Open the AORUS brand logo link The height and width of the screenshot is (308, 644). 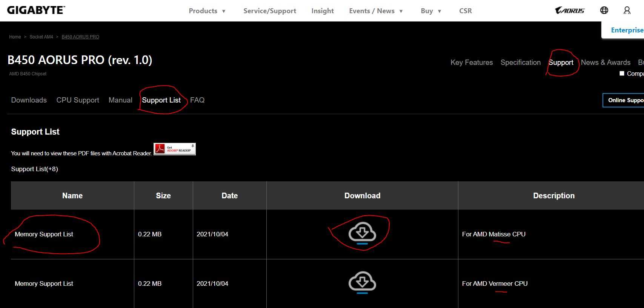(x=569, y=11)
